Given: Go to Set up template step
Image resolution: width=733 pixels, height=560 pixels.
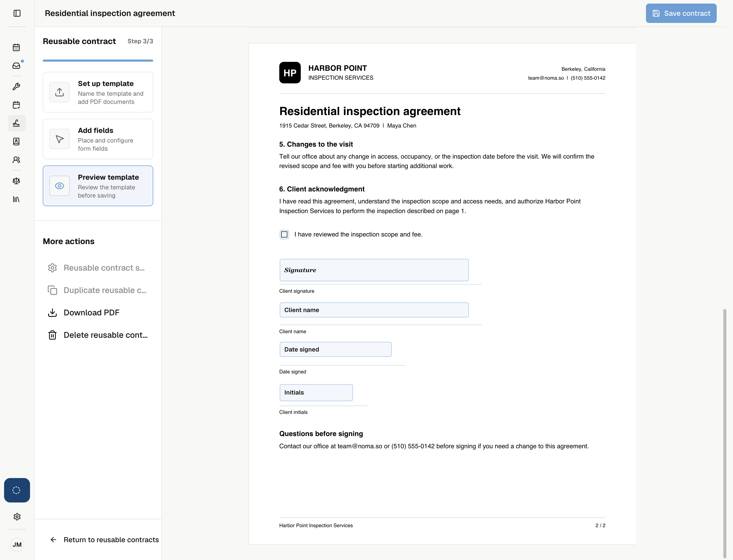Looking at the screenshot, I should (x=98, y=92).
